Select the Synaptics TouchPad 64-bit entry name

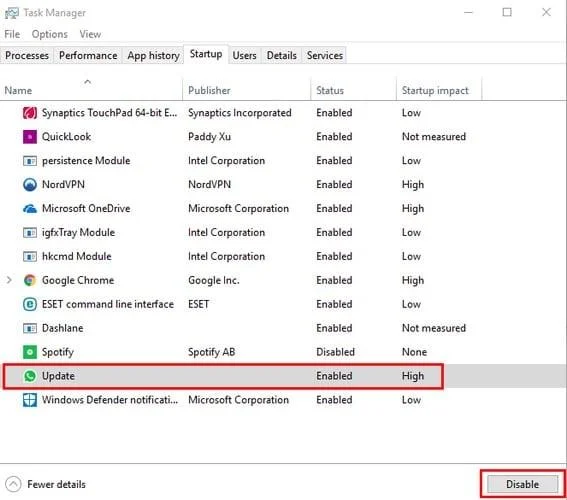[x=110, y=113]
